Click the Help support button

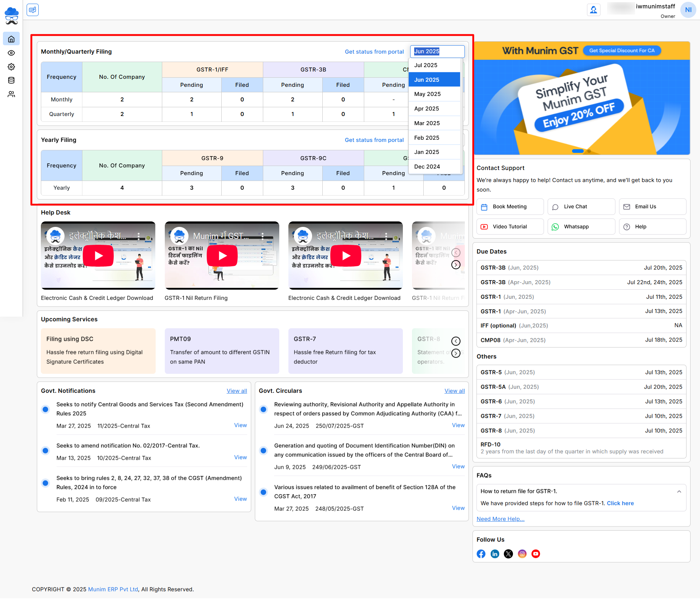pyautogui.click(x=652, y=227)
